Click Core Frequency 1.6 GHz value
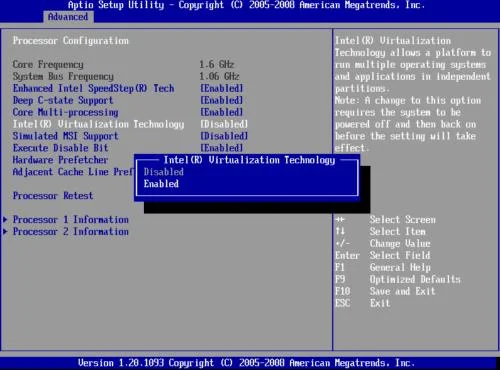The image size is (500, 370). pos(217,64)
